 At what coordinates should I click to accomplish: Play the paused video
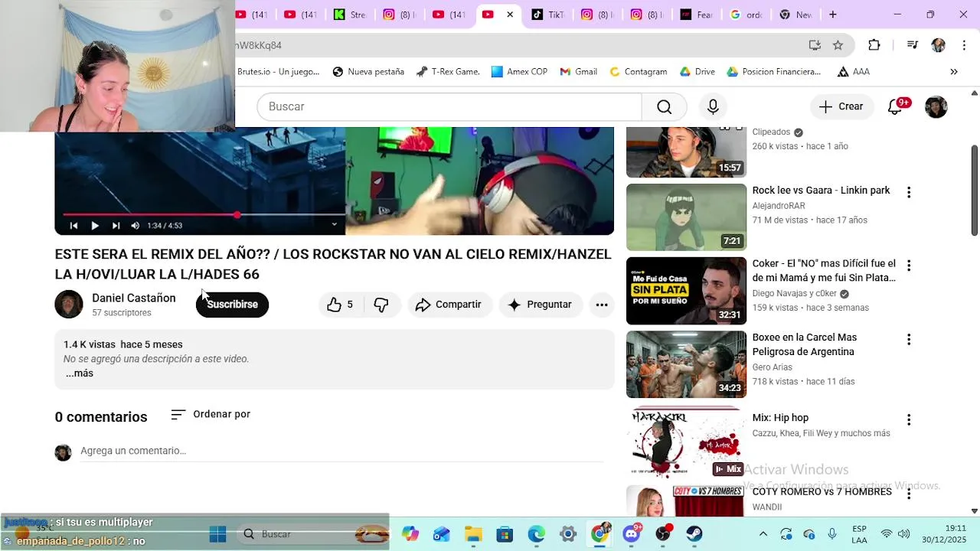click(95, 226)
